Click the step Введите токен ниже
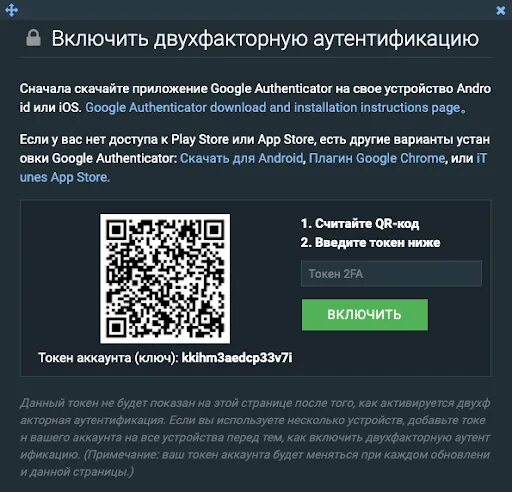The height and width of the screenshot is (492, 512). (370, 243)
